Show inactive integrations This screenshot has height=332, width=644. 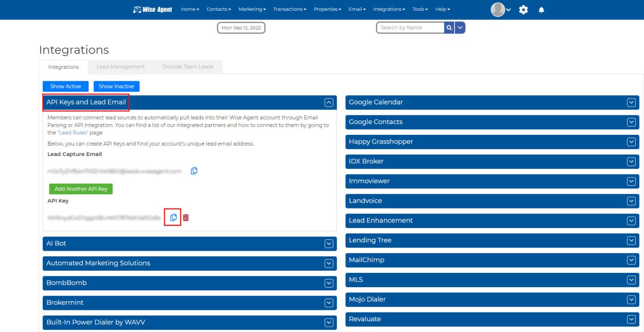(x=116, y=86)
